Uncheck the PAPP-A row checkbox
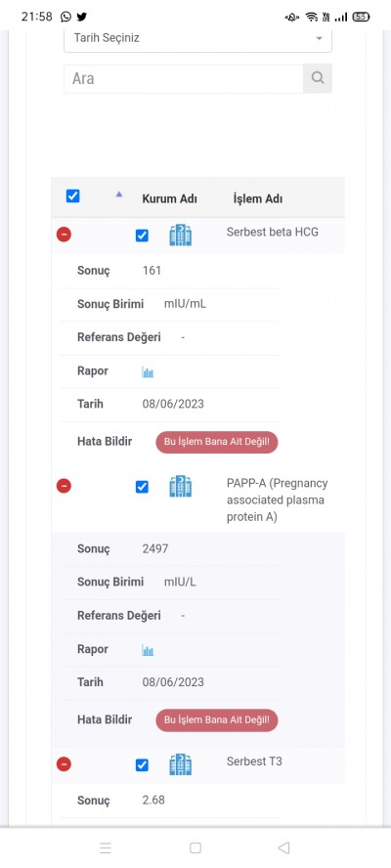 tap(142, 487)
